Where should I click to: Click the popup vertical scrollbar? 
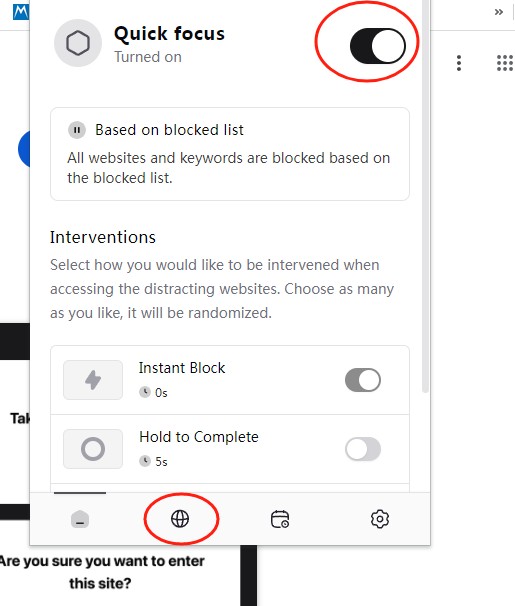(x=425, y=196)
